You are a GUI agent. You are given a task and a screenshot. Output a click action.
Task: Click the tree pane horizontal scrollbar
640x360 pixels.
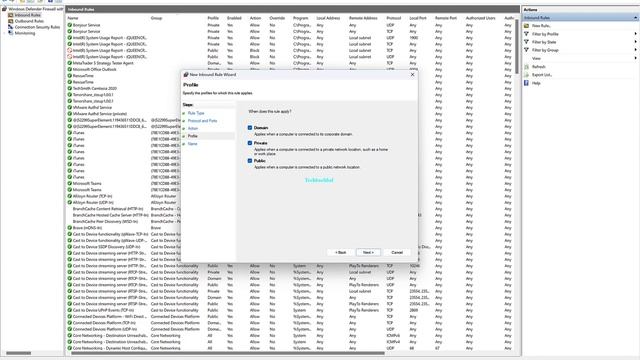tap(18, 353)
